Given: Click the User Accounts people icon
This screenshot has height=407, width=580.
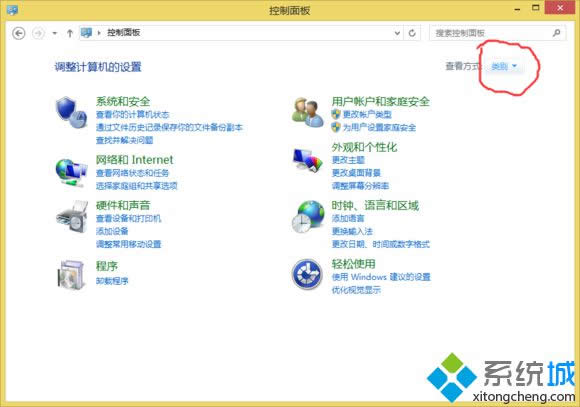Looking at the screenshot, I should click(x=307, y=112).
